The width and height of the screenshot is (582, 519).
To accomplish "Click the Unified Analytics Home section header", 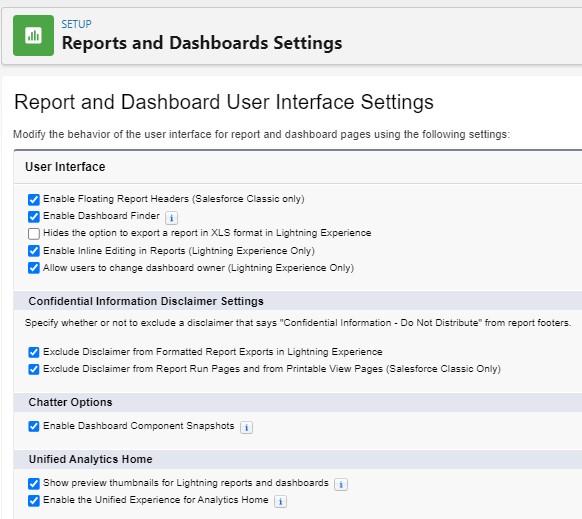I will tap(91, 459).
